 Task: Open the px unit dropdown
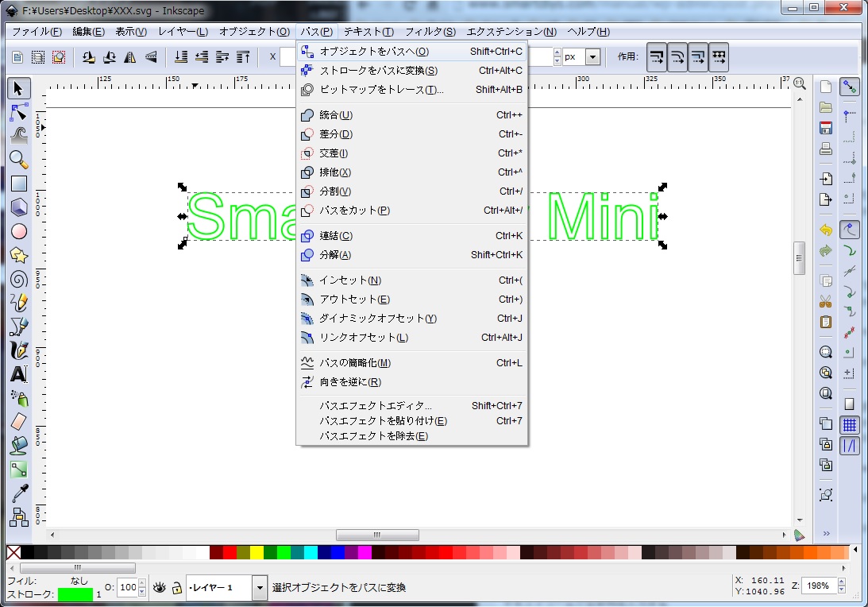pyautogui.click(x=593, y=56)
